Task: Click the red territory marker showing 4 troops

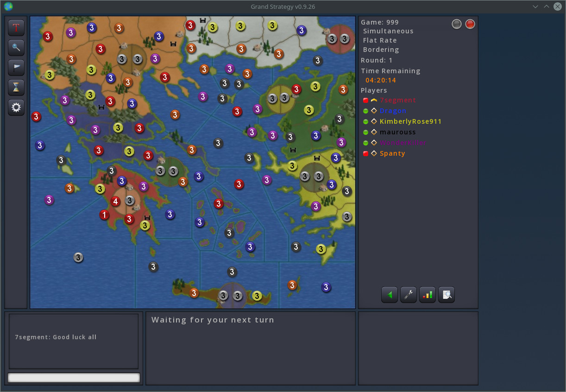Action: [x=115, y=202]
